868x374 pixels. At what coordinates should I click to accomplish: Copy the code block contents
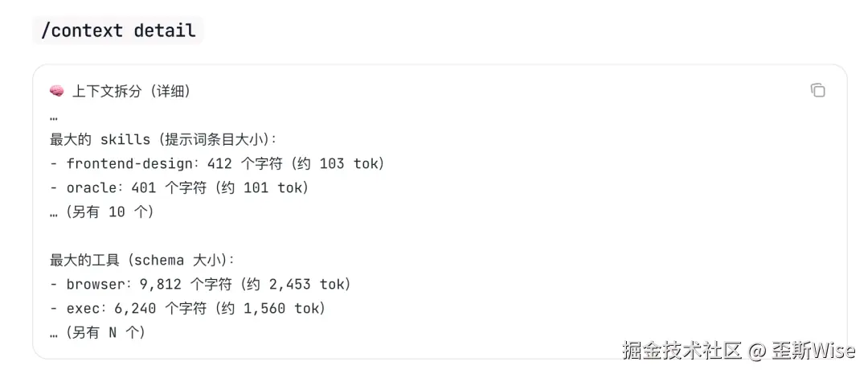817,90
